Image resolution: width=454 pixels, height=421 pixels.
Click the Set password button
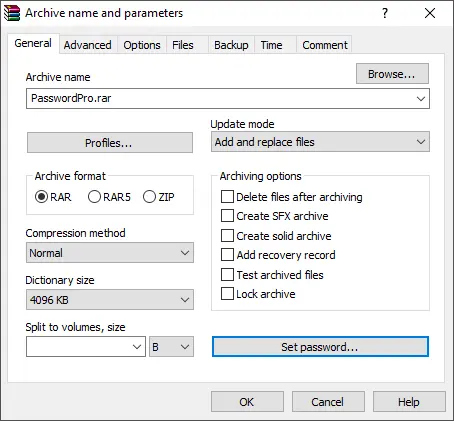point(320,347)
